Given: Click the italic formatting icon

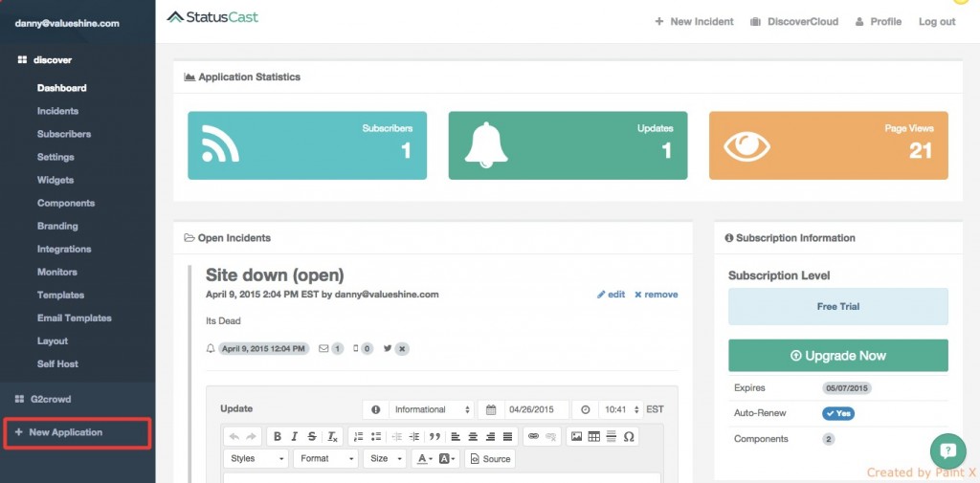Looking at the screenshot, I should 295,436.
